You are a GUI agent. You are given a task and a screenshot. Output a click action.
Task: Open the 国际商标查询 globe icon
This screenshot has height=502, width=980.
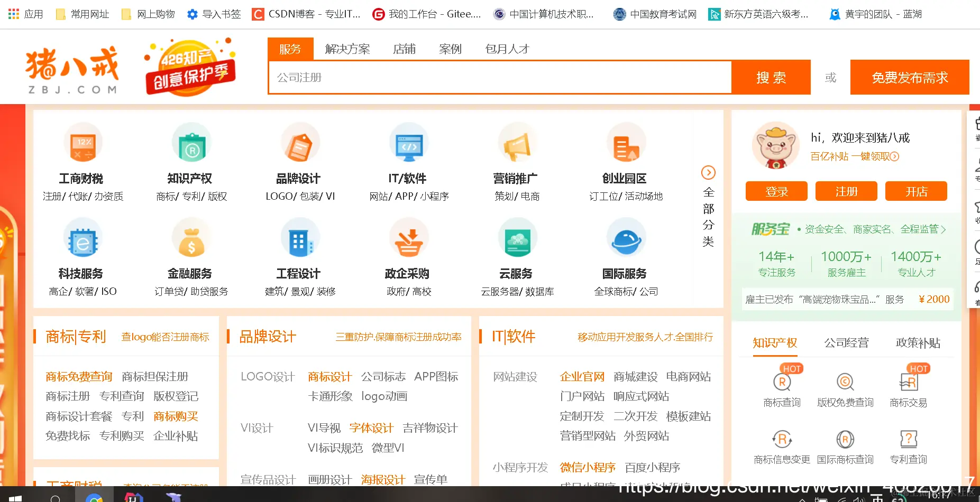point(845,440)
